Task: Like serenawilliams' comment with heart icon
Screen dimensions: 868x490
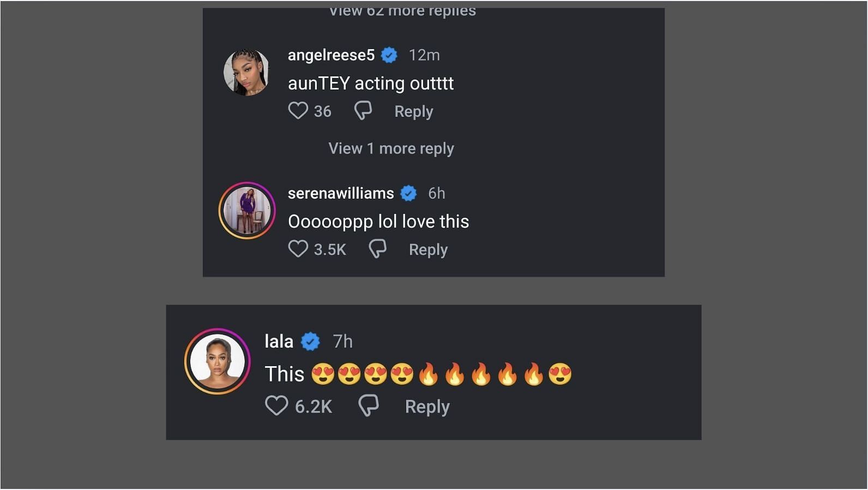Action: coord(298,249)
